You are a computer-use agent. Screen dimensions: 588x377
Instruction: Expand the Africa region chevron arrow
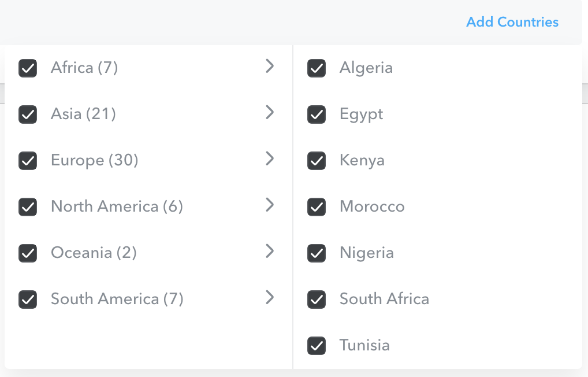[270, 66]
